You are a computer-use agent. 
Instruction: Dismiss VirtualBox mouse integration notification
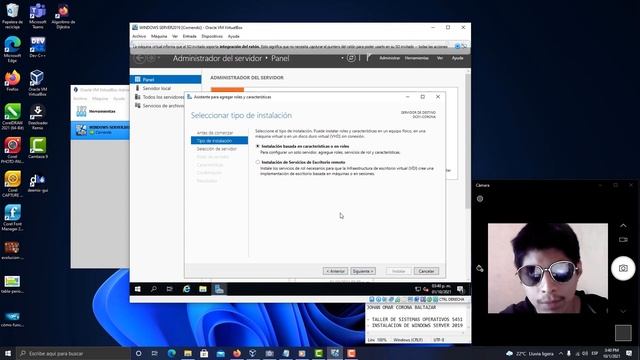457,46
